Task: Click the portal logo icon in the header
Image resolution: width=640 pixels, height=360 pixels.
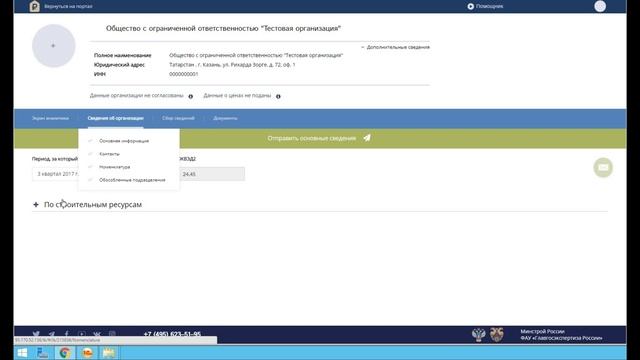Action: [x=35, y=6]
